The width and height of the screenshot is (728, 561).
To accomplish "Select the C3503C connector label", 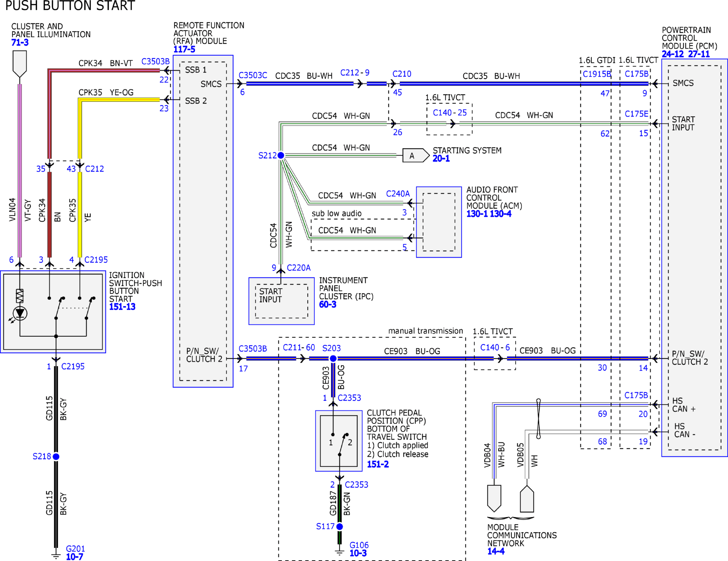I will click(x=253, y=75).
